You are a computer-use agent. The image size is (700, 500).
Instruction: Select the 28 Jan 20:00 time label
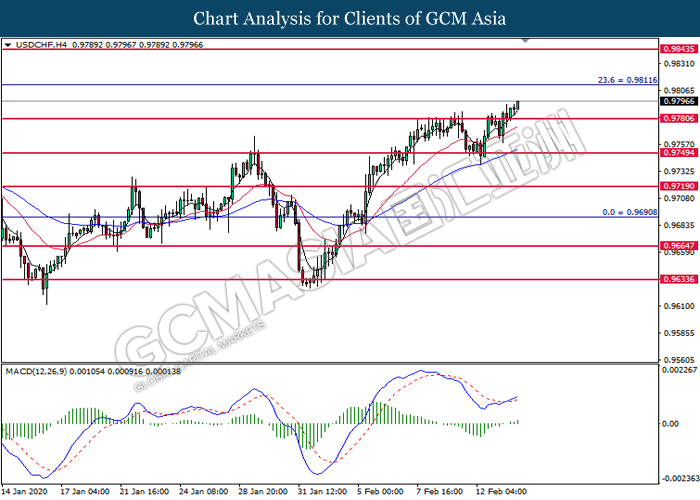pos(262,492)
